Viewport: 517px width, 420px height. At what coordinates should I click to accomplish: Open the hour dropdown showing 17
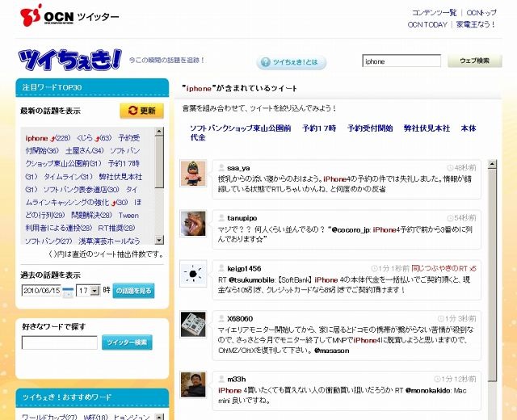(88, 291)
